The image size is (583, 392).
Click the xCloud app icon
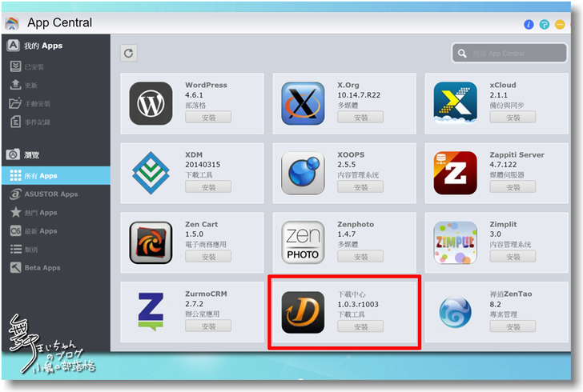456,102
